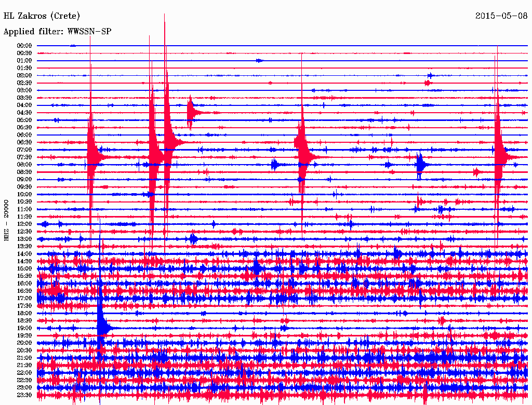Select the 21:00 time label
The height and width of the screenshot is (405, 532).
click(x=24, y=358)
